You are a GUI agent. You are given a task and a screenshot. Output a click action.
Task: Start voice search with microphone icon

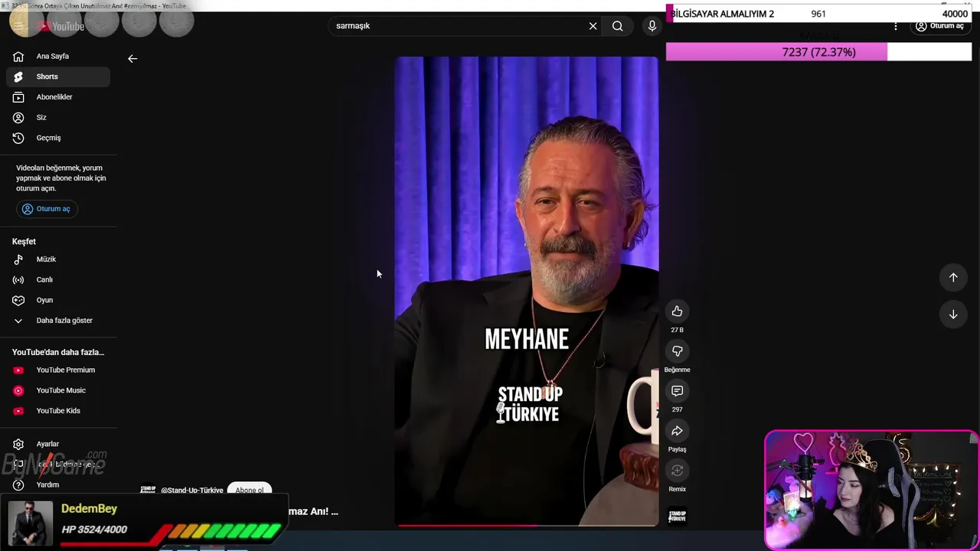point(652,26)
